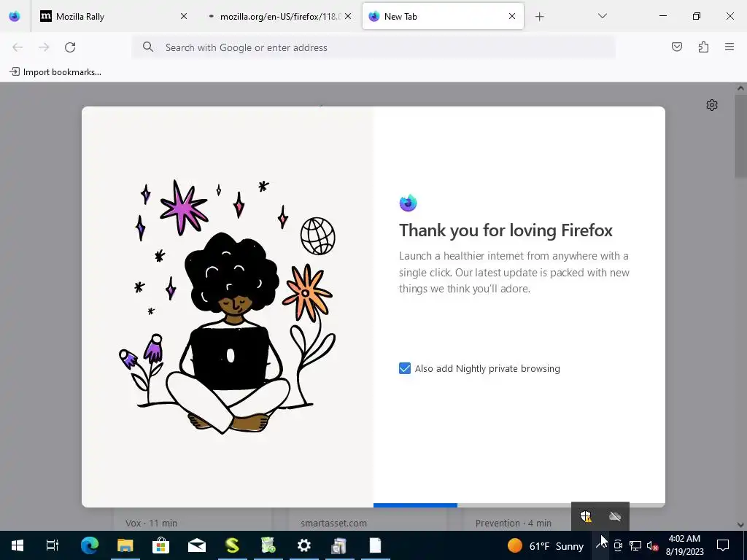Go forward one page
The width and height of the screenshot is (747, 560).
[x=44, y=47]
